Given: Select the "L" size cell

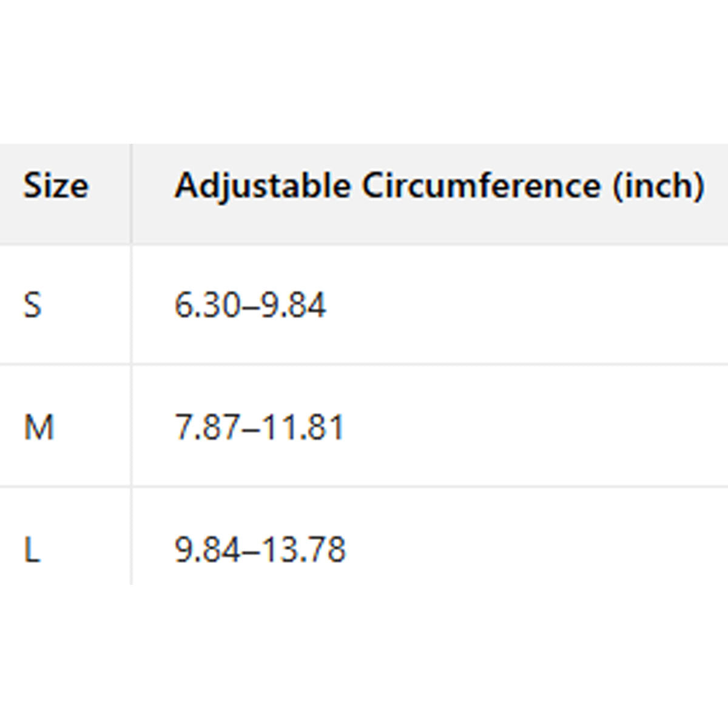Looking at the screenshot, I should pos(32,550).
